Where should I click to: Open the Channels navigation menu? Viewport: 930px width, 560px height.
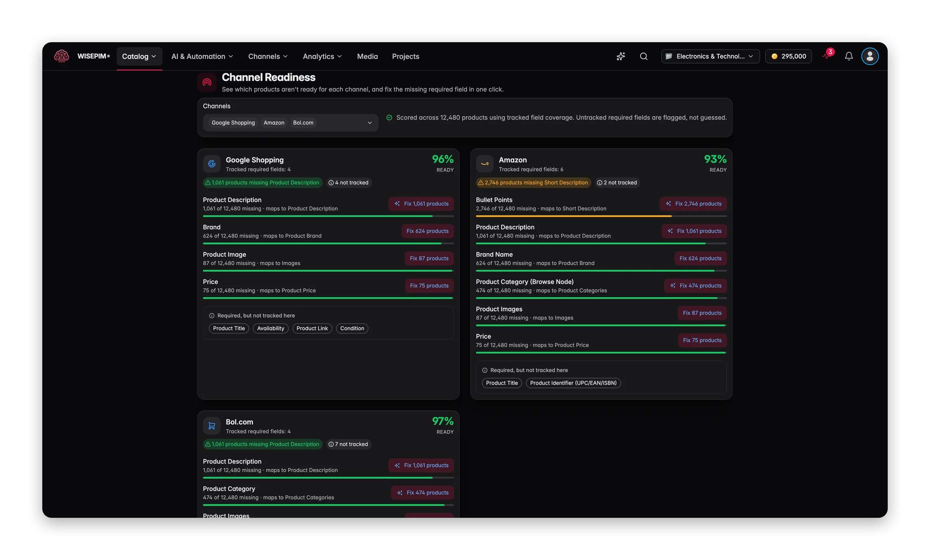(x=268, y=56)
